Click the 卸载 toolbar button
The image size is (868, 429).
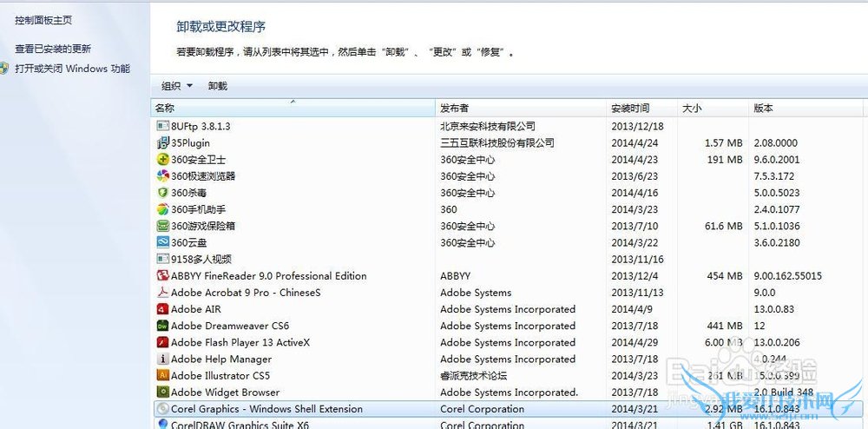[x=217, y=86]
